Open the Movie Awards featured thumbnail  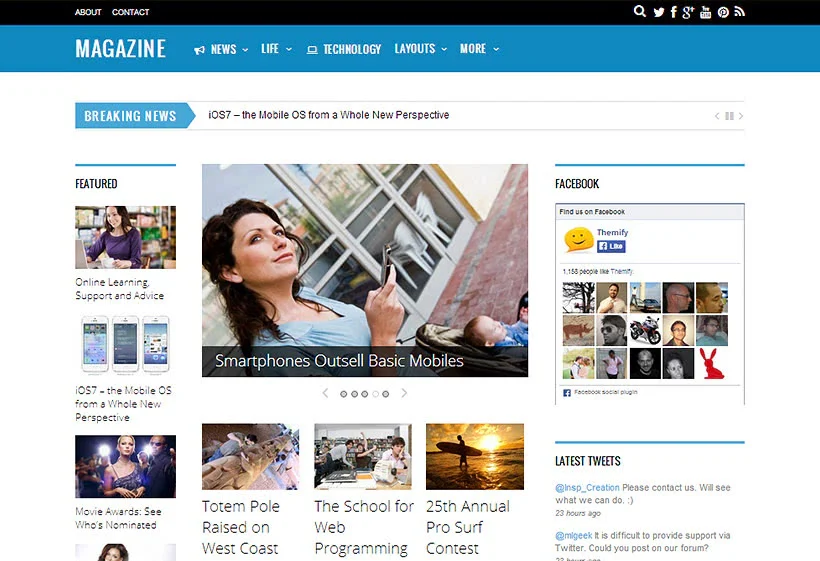pos(125,466)
